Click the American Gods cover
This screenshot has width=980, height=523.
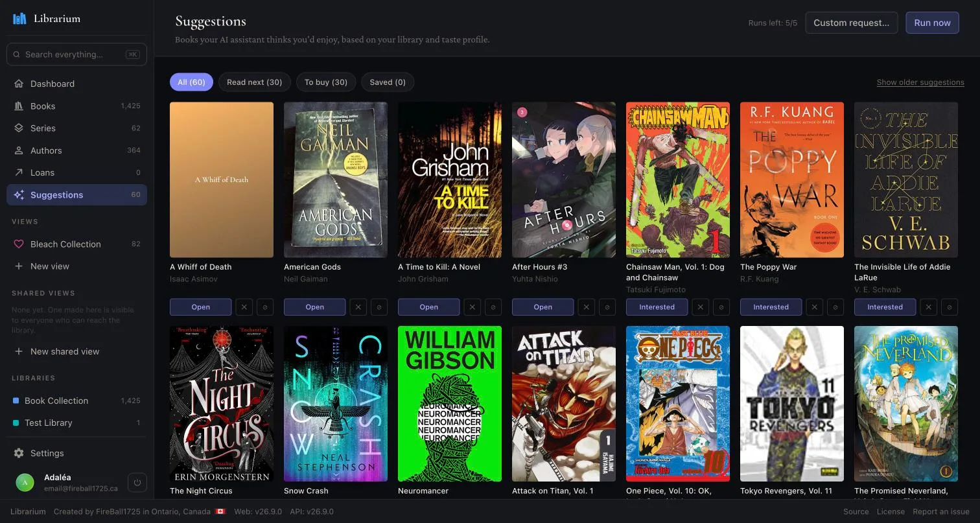point(336,180)
